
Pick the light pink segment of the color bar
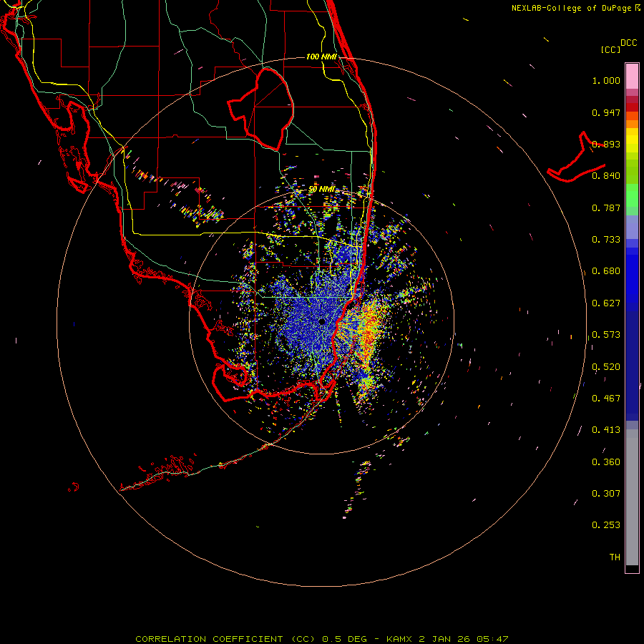coord(632,77)
